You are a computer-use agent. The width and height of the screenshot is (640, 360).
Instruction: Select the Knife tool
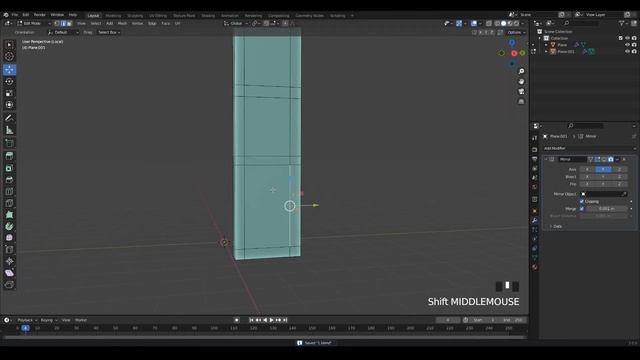click(9, 203)
